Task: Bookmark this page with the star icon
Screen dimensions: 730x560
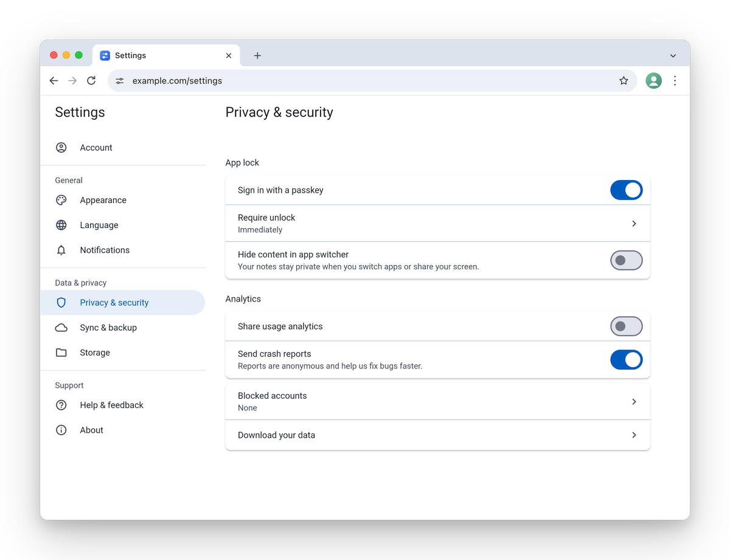Action: [x=624, y=81]
